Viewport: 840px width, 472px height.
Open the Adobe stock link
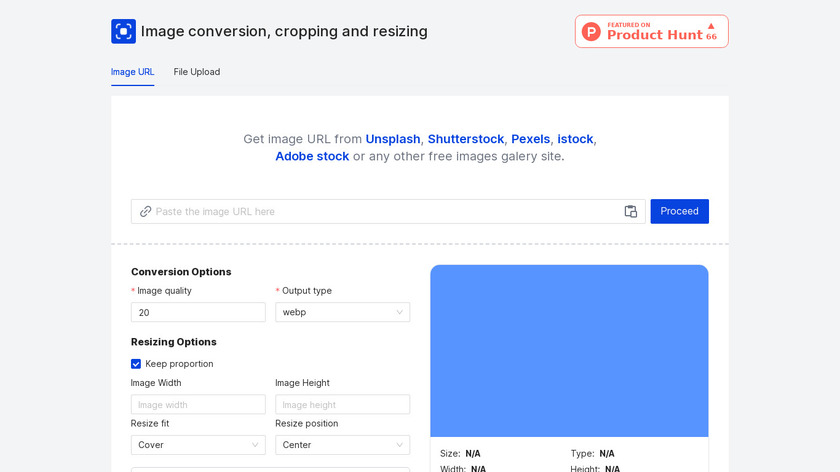pyautogui.click(x=312, y=156)
